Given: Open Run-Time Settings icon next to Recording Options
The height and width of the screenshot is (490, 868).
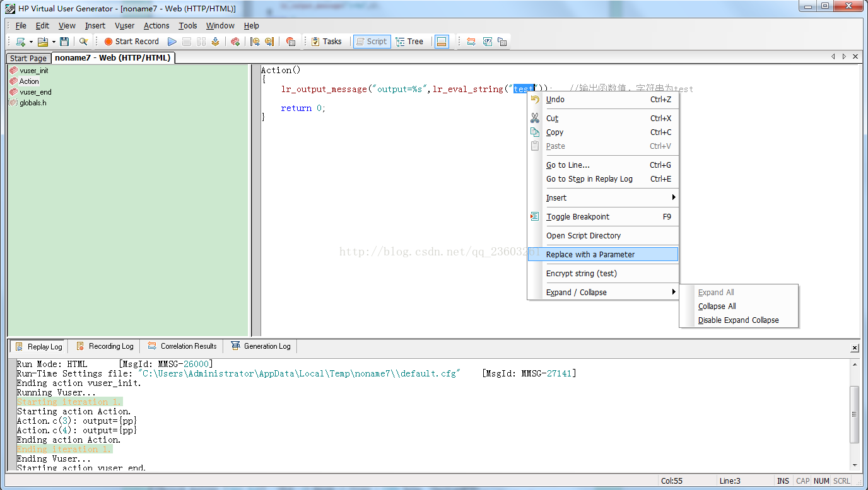Looking at the screenshot, I should (269, 42).
